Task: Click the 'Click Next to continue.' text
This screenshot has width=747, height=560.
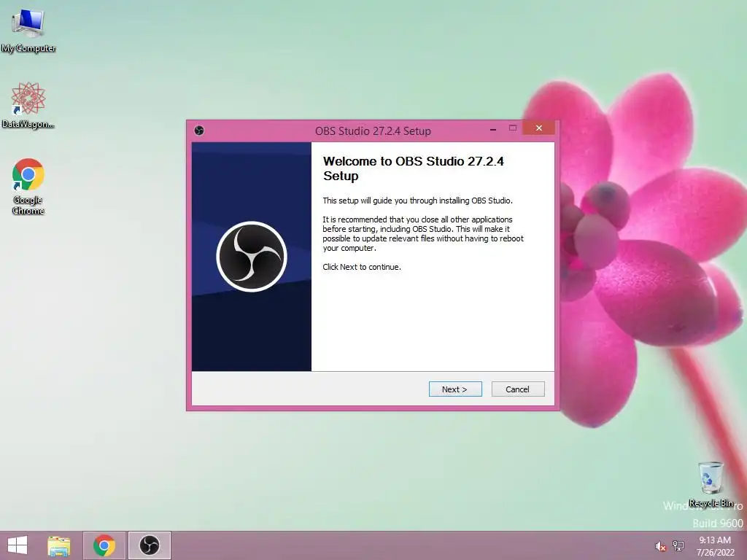Action: click(x=362, y=267)
